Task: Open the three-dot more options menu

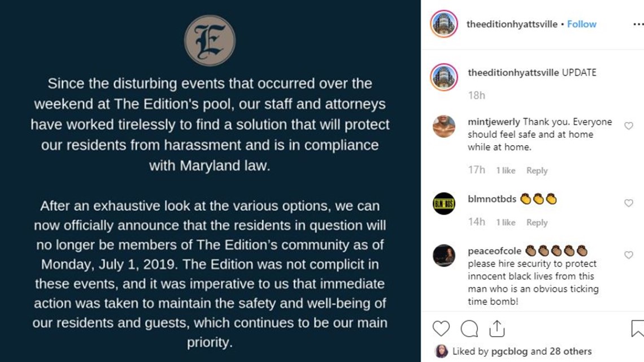Action: click(x=638, y=25)
